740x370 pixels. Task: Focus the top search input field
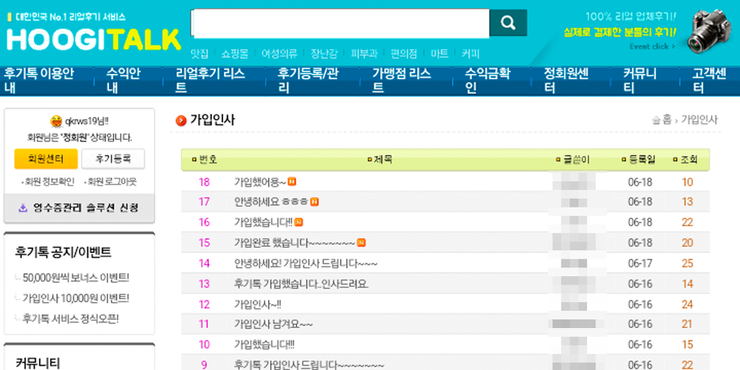pos(340,23)
